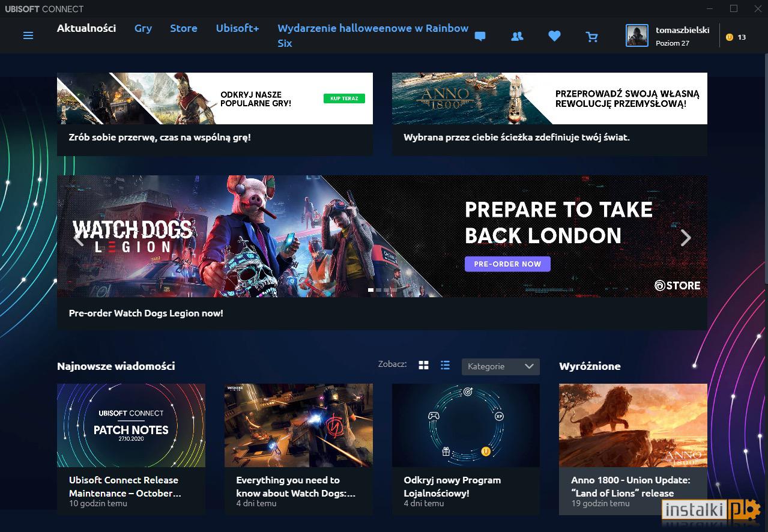Image resolution: width=768 pixels, height=532 pixels.
Task: Click the tomaszbielski username
Action: [683, 30]
